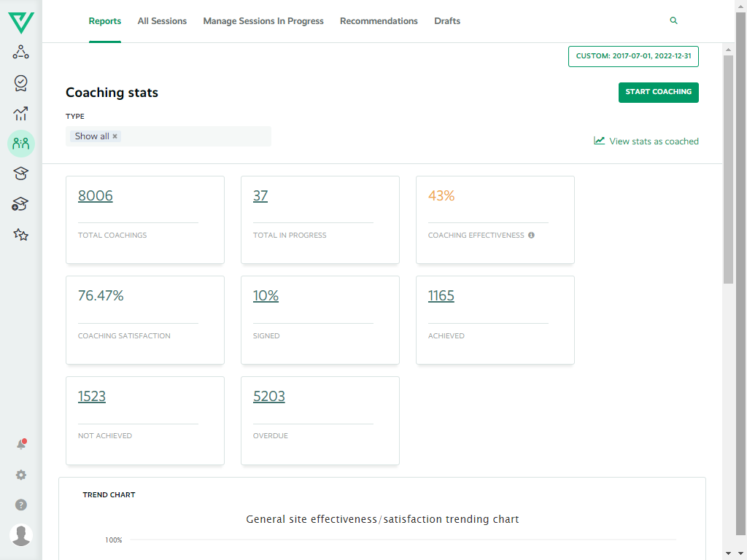This screenshot has width=747, height=560.
Task: Open the award badge checkmark sidebar icon
Action: click(x=21, y=83)
